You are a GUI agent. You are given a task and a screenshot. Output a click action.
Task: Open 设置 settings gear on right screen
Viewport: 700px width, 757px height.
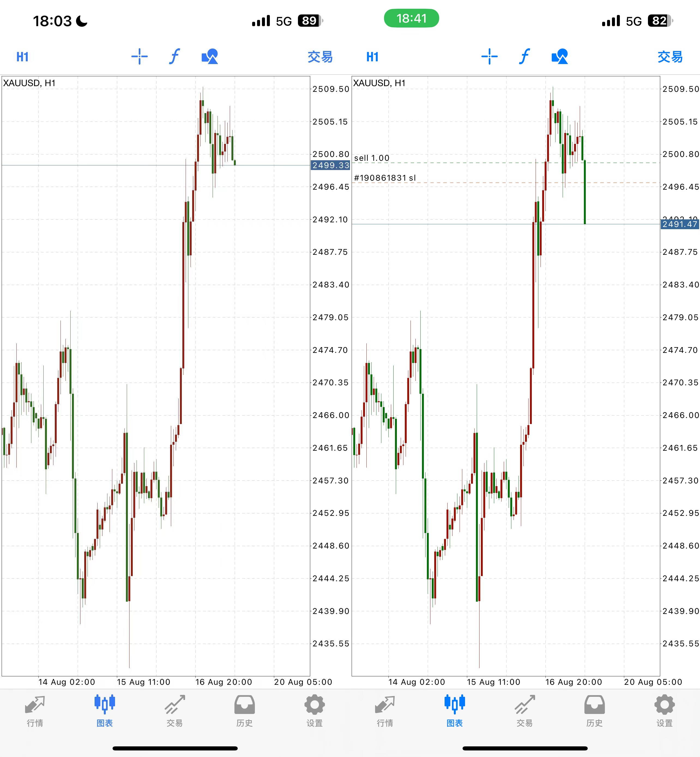(664, 711)
